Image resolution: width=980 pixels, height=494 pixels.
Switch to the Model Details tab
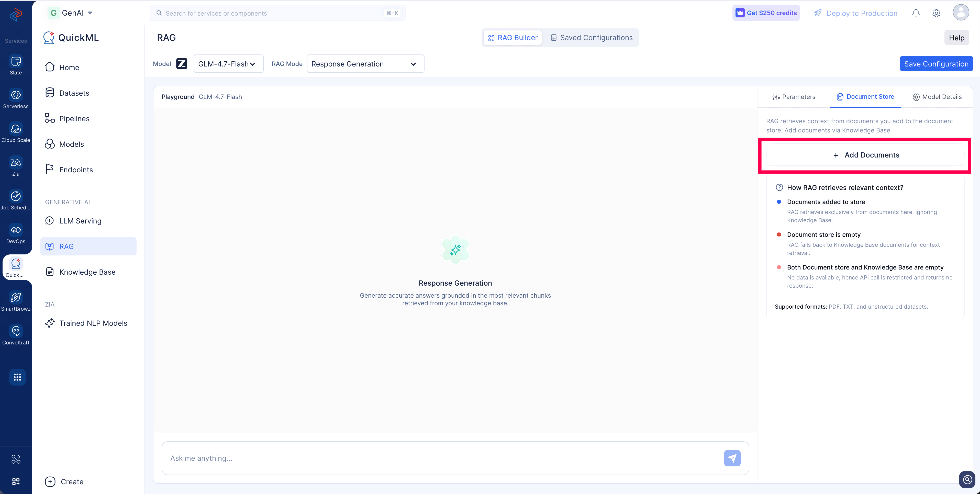point(937,97)
